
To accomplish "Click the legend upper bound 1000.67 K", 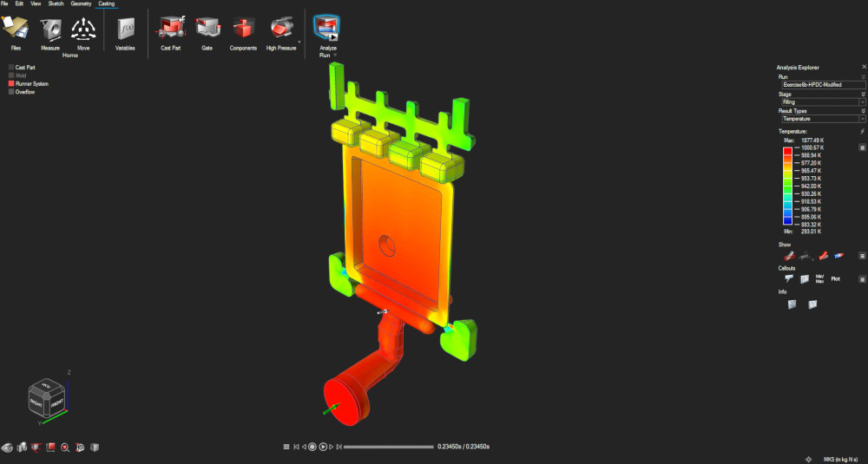I will 812,147.
